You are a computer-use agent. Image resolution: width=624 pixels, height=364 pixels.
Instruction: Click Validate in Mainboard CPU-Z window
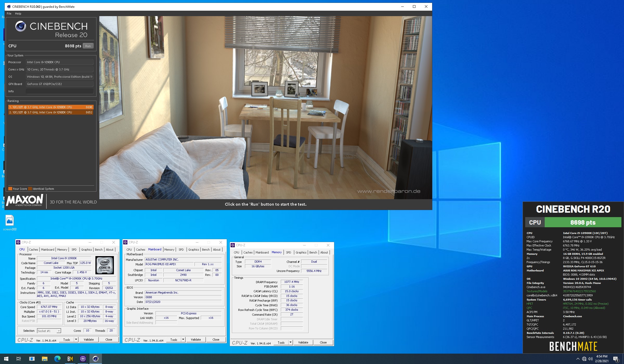[196, 340]
